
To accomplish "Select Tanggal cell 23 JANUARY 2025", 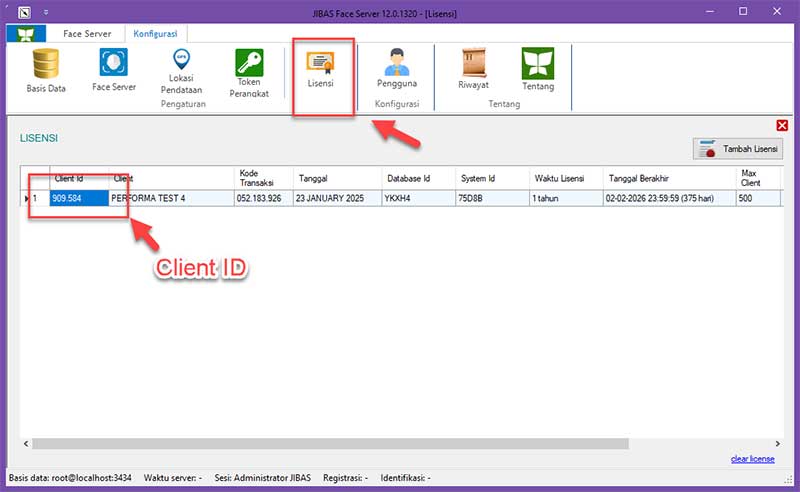I will pyautogui.click(x=337, y=198).
